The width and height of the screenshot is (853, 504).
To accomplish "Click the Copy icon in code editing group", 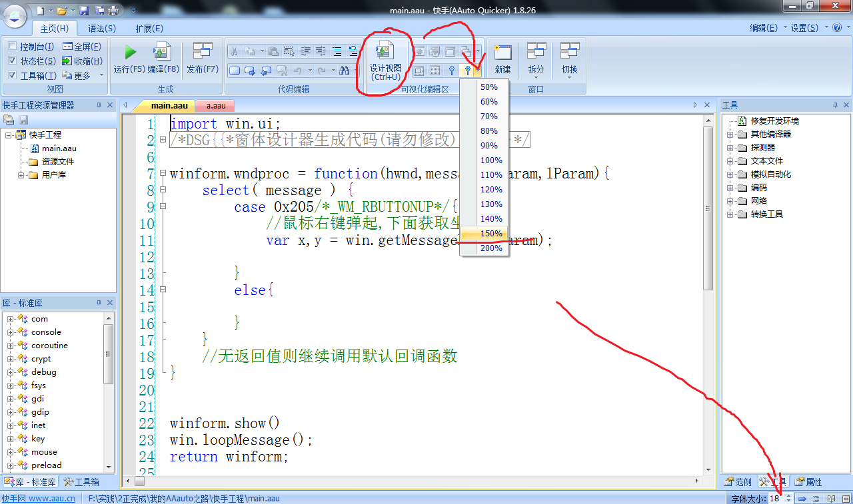I will pyautogui.click(x=249, y=51).
